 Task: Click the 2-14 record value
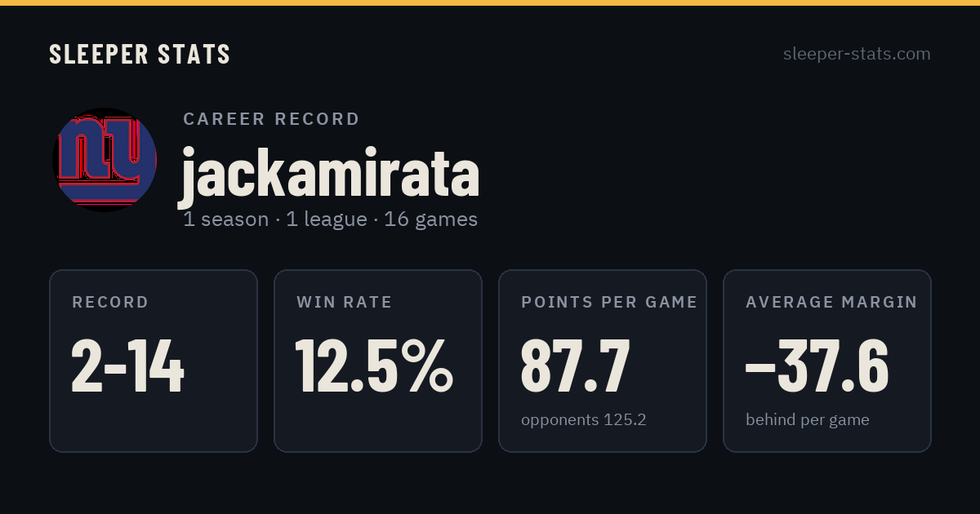128,366
